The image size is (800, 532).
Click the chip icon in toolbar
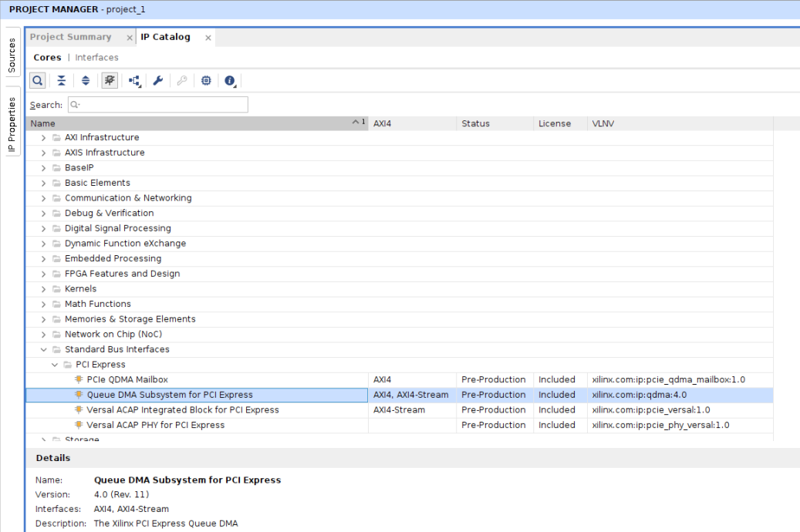tap(206, 81)
